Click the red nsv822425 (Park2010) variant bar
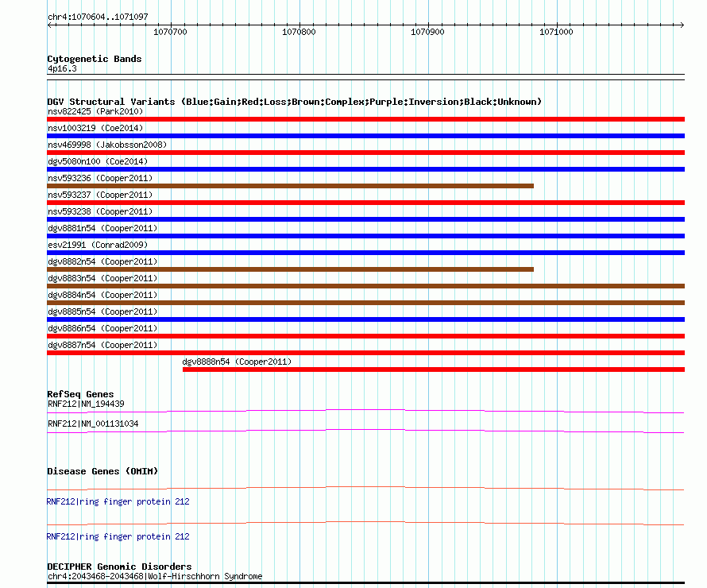Viewport: 707px width, 588px height. [x=365, y=119]
